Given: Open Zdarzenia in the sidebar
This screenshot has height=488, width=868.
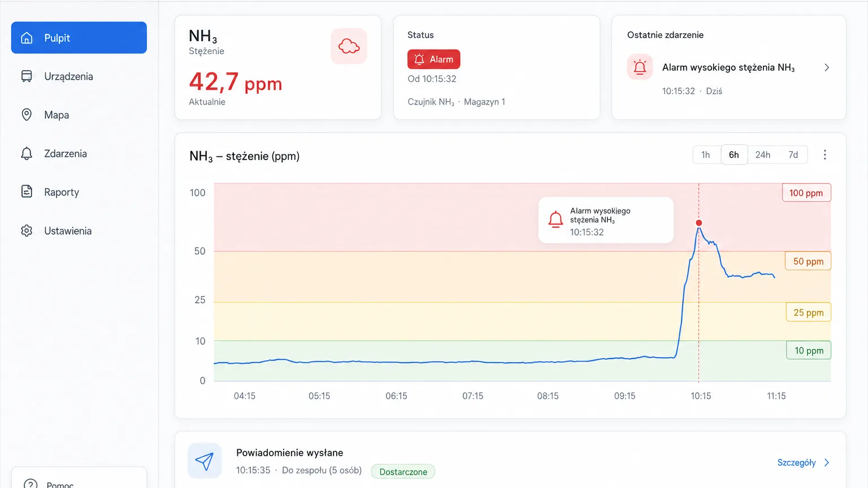Looking at the screenshot, I should point(79,154).
